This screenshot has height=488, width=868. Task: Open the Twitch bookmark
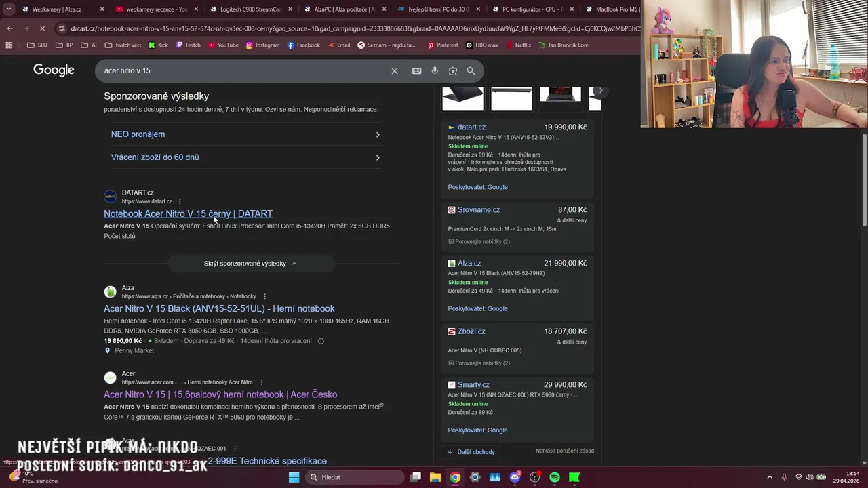(188, 45)
